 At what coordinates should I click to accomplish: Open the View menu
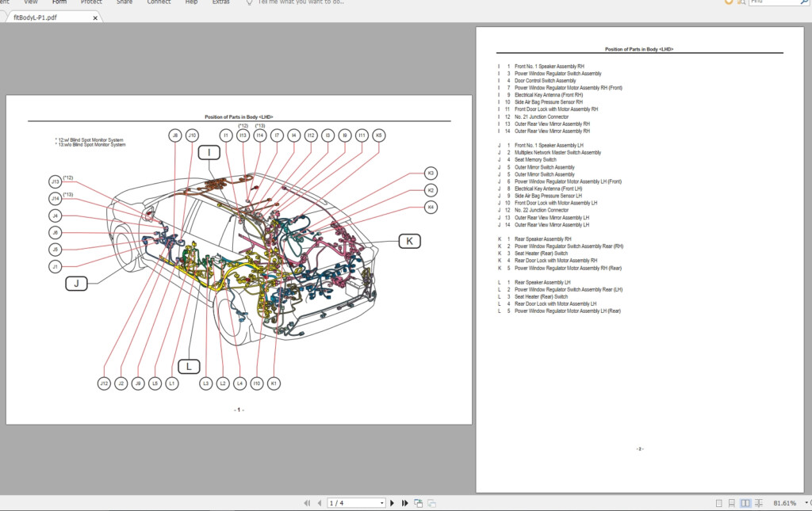[x=31, y=2]
